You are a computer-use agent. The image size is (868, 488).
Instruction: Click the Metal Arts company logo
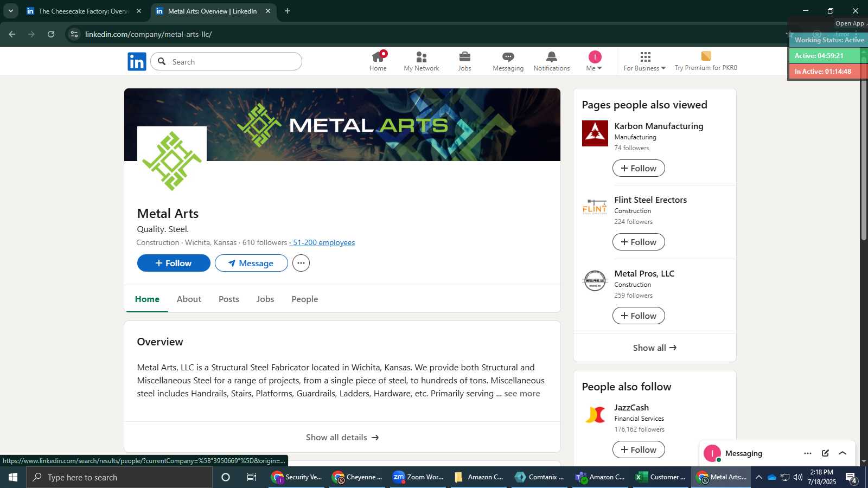pos(172,161)
